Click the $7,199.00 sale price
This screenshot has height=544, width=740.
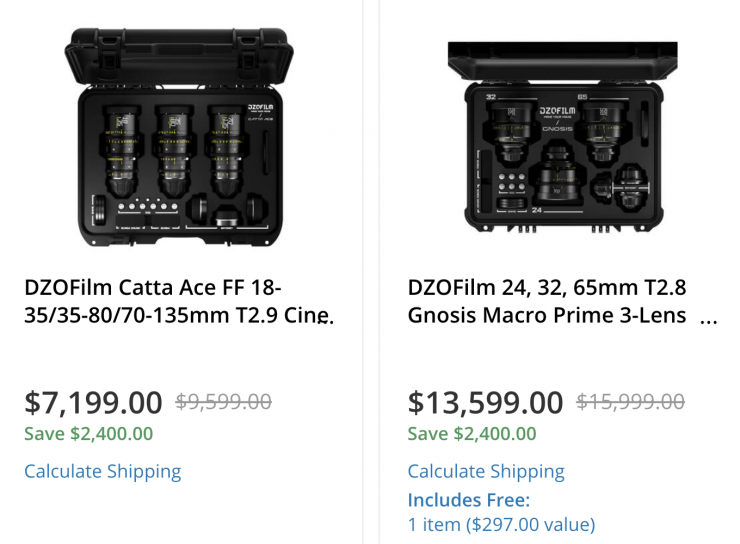(x=93, y=402)
